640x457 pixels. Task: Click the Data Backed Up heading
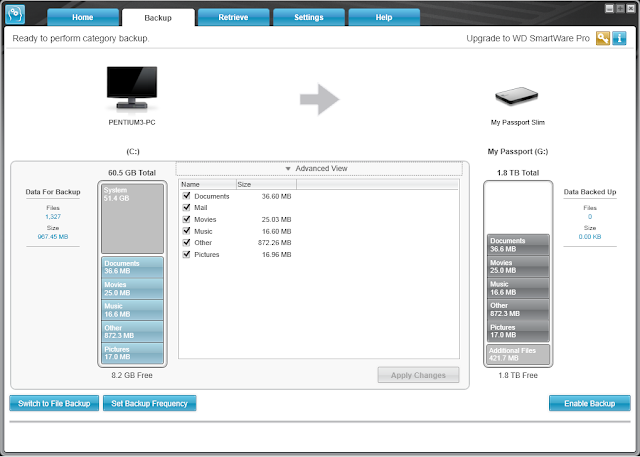tap(590, 192)
